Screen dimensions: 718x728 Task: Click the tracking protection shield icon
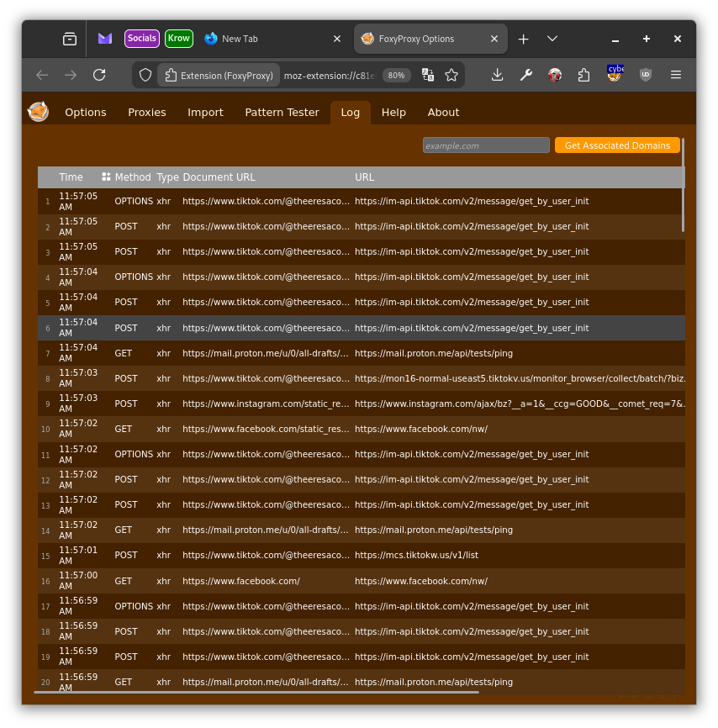tap(145, 75)
